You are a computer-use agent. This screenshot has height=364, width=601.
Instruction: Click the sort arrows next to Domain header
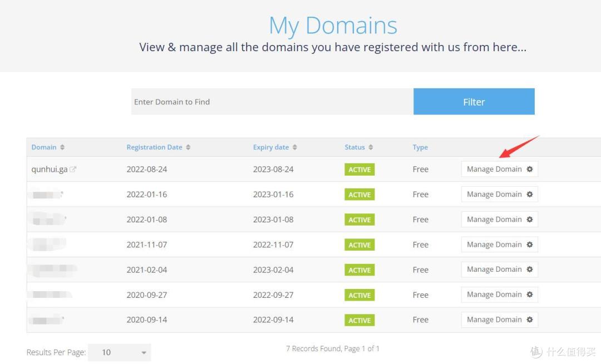coord(62,147)
